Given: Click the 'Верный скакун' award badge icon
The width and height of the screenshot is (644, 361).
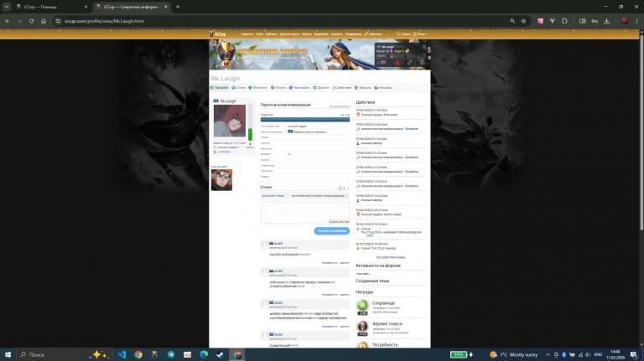Looking at the screenshot, I should pos(362,327).
